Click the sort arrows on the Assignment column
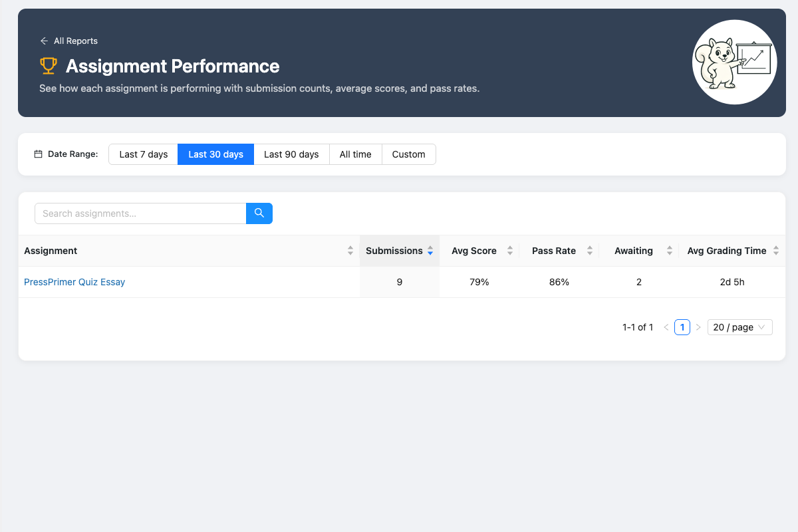Image resolution: width=798 pixels, height=532 pixels. click(350, 251)
